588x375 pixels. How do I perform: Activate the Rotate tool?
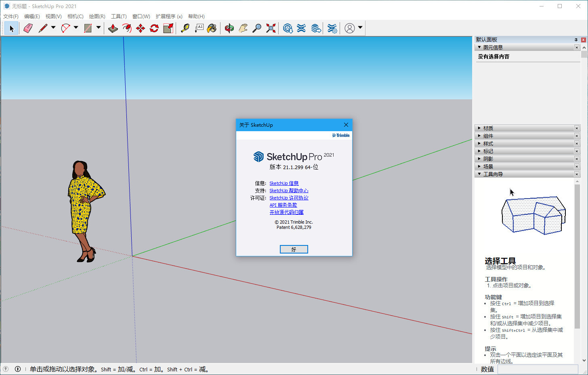click(154, 28)
